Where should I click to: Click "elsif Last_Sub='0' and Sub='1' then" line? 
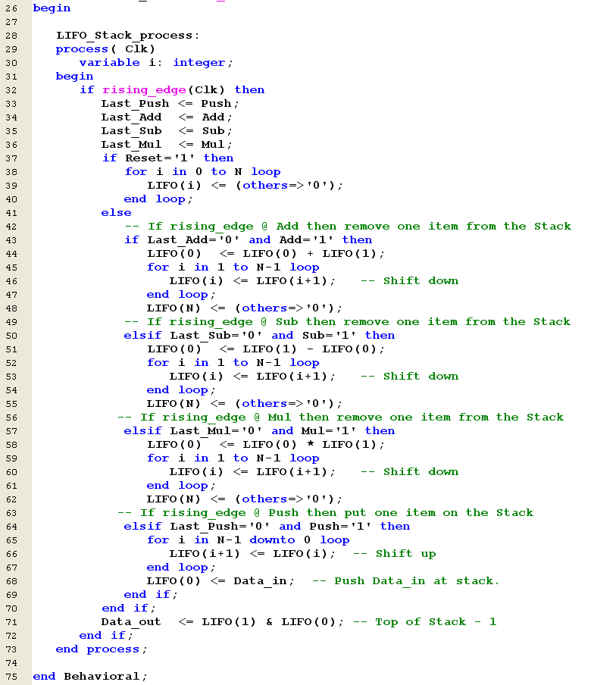coord(259,336)
